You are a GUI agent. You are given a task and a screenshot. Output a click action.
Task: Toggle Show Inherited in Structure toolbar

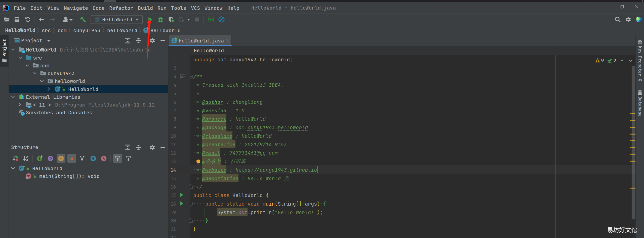(40, 158)
